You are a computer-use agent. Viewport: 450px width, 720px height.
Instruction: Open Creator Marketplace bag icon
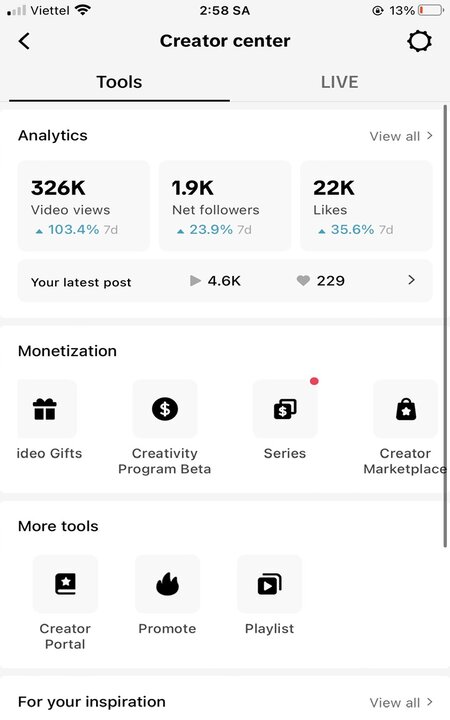[406, 409]
